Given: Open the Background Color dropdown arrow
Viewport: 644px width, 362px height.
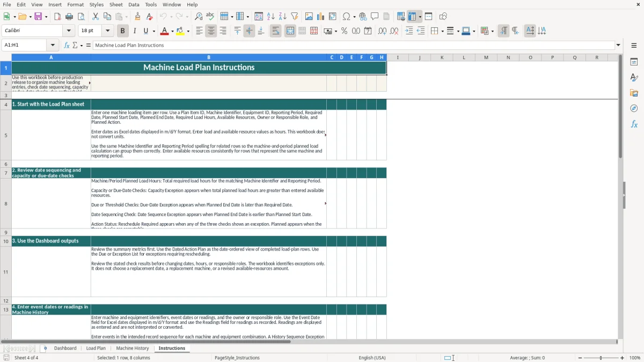Looking at the screenshot, I should [188, 31].
